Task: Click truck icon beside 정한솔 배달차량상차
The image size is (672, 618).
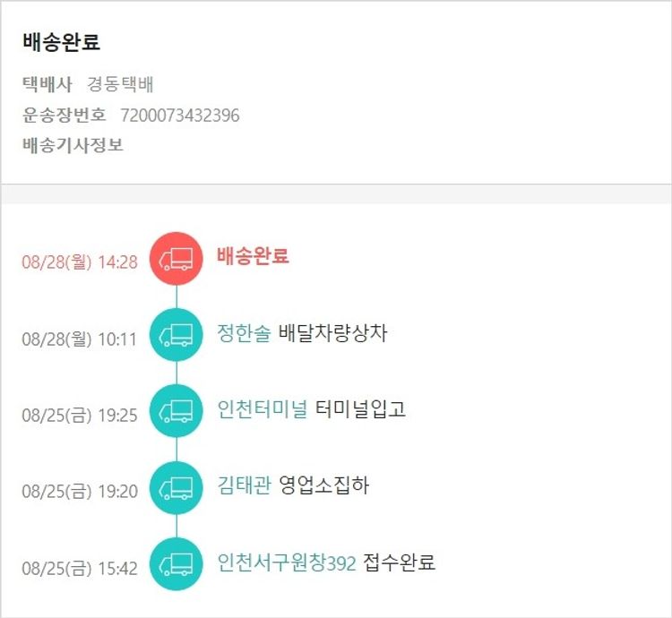Action: [177, 335]
